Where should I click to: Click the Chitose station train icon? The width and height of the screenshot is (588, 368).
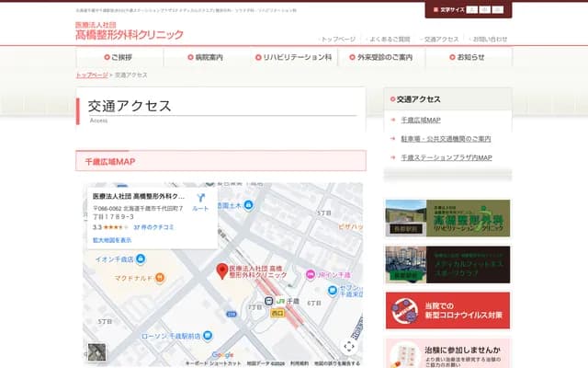[267, 301]
